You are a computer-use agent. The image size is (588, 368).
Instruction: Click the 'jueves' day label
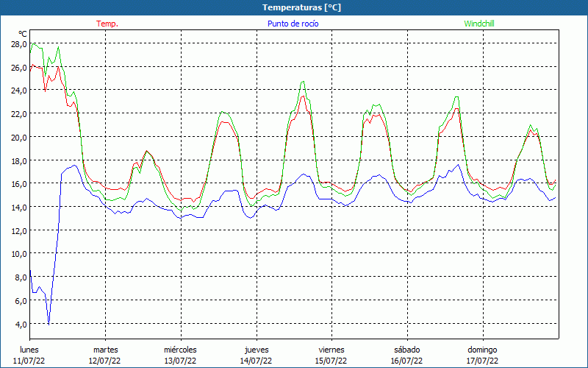pyautogui.click(x=257, y=350)
